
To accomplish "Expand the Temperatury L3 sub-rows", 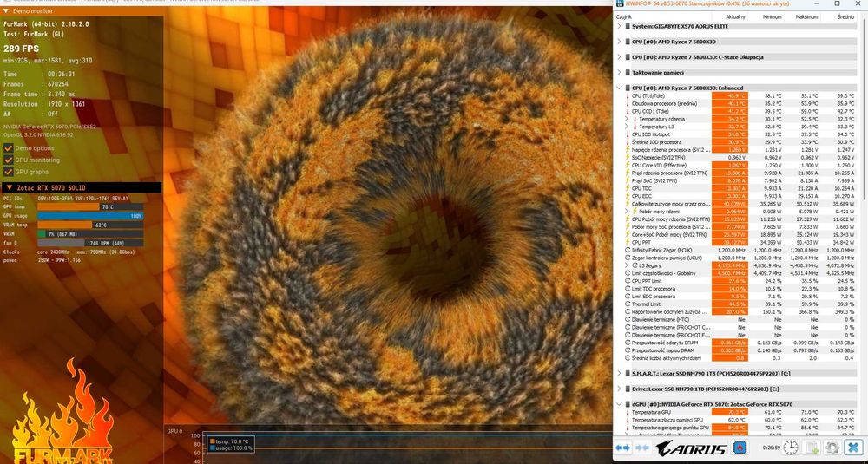I will (x=628, y=127).
